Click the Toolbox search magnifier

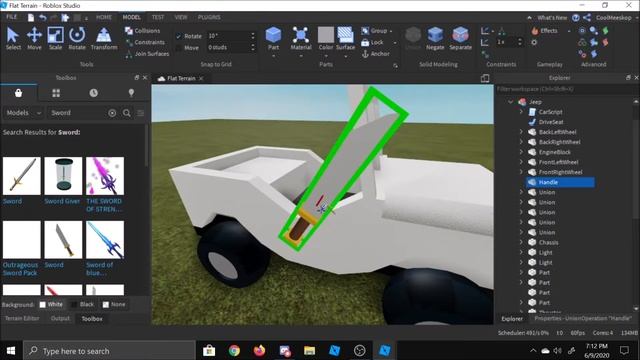point(127,113)
